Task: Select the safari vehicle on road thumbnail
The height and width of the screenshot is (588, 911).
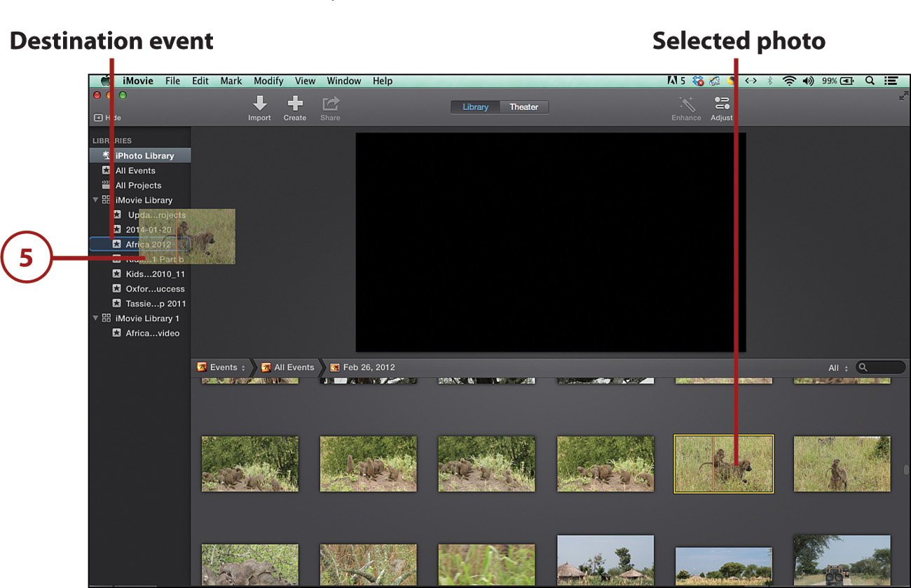Action: [x=842, y=560]
